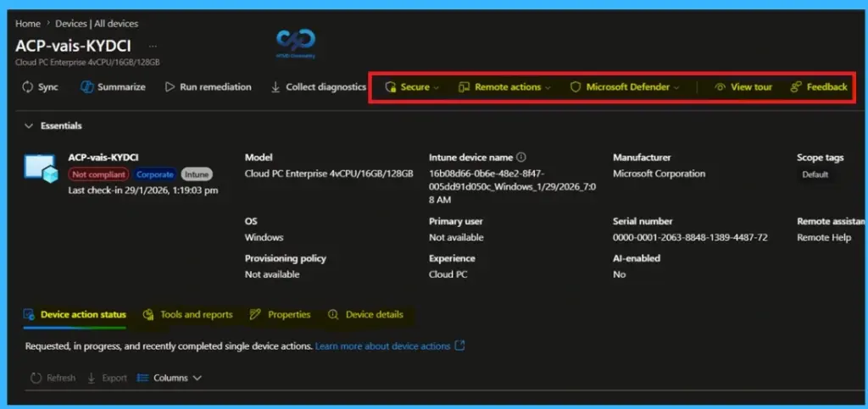
Task: Expand the Secure dropdown chevron
Action: pos(437,87)
